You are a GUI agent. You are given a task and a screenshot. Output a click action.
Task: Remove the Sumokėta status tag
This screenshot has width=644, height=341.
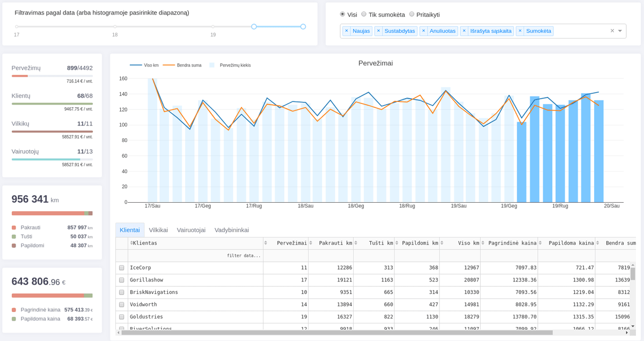point(520,31)
